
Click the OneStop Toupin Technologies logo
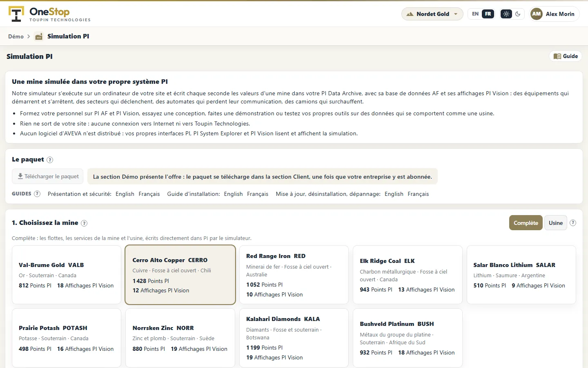(49, 14)
